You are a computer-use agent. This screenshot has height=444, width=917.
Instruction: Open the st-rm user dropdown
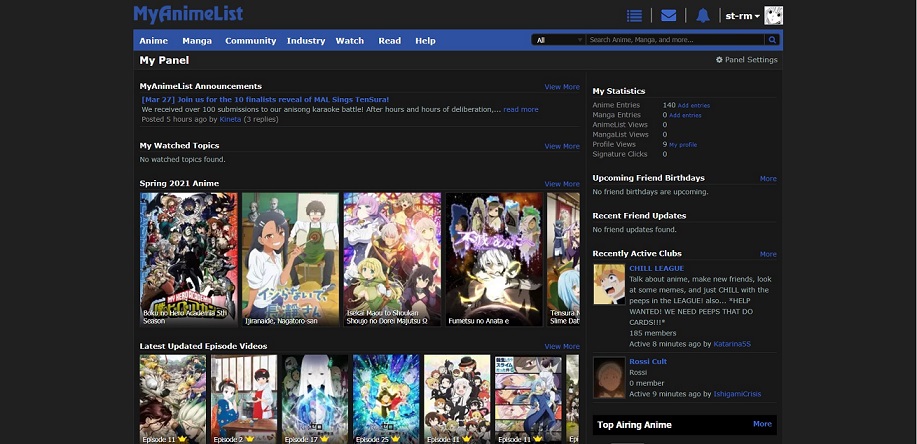click(742, 16)
